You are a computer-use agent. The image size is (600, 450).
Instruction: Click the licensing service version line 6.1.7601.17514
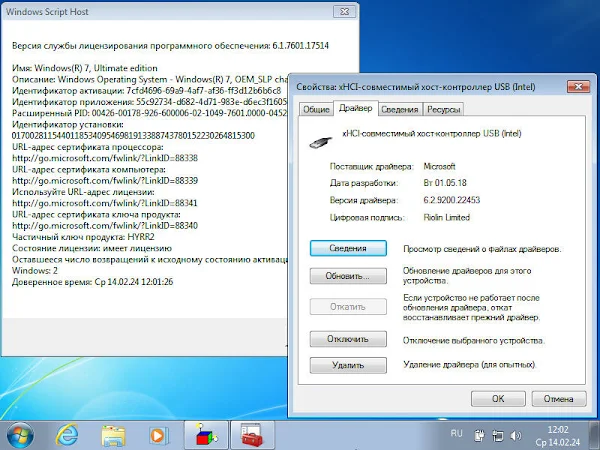(170, 46)
